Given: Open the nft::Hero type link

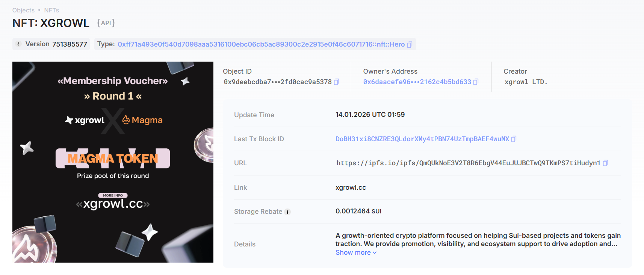Looking at the screenshot, I should pyautogui.click(x=261, y=44).
